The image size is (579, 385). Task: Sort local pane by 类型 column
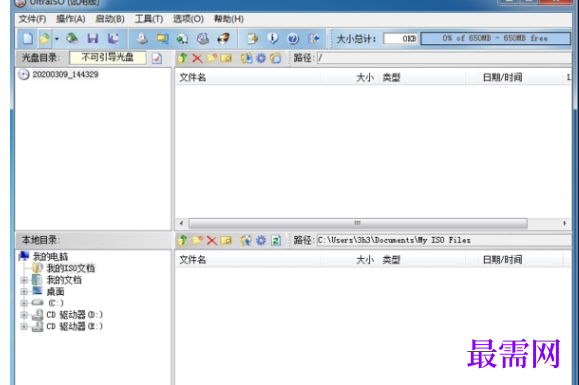pyautogui.click(x=422, y=260)
